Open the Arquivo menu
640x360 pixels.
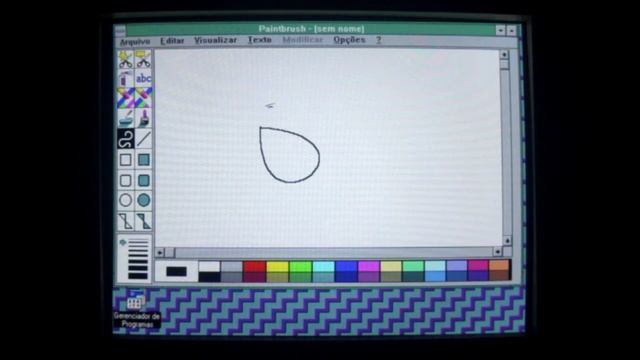(135, 41)
